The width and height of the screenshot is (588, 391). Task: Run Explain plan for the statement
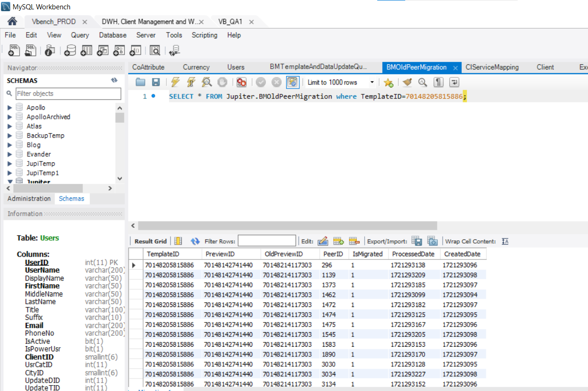[207, 83]
